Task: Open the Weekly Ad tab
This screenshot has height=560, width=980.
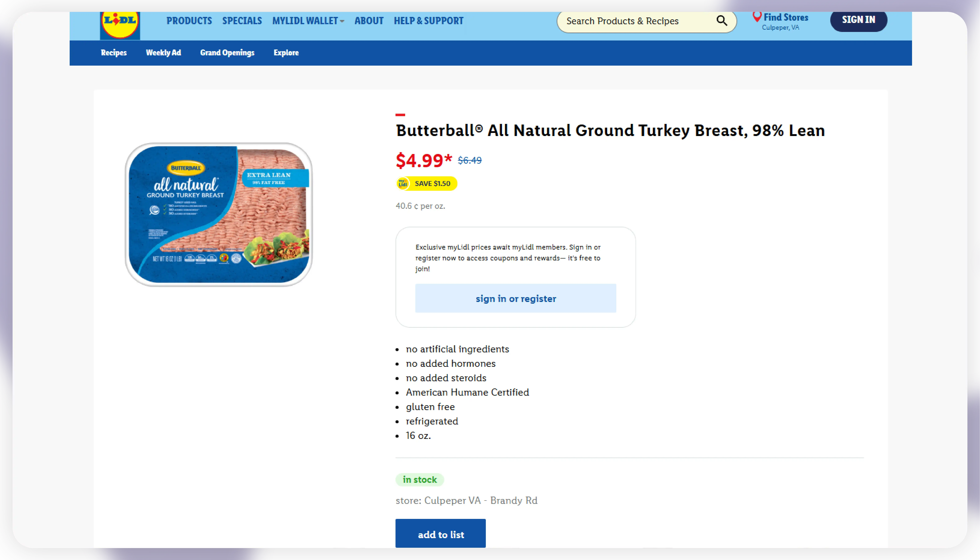Action: (163, 53)
